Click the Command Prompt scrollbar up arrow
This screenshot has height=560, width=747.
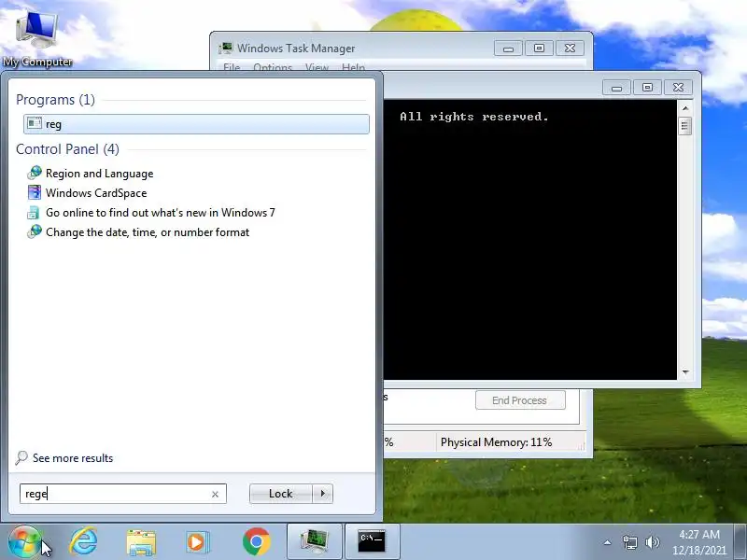685,108
